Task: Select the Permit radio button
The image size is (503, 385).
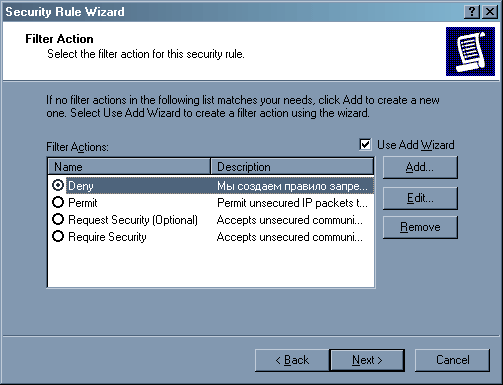Action: (58, 202)
